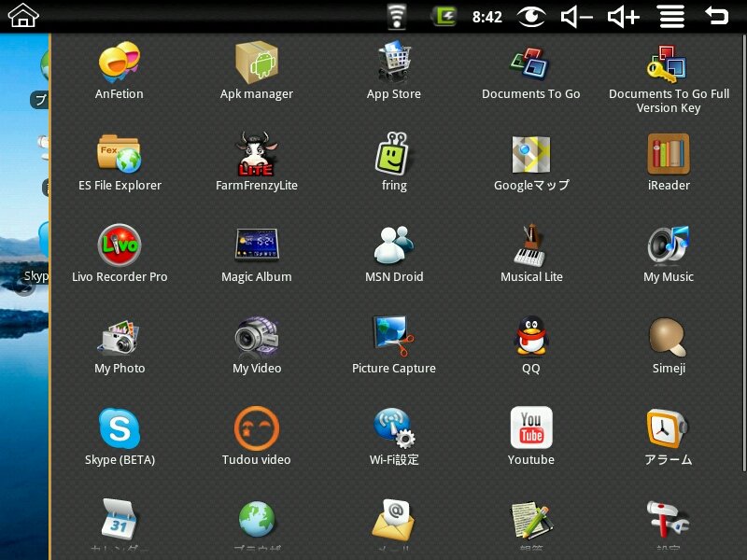
Task: Tap the battery charging indicator
Action: 444,17
